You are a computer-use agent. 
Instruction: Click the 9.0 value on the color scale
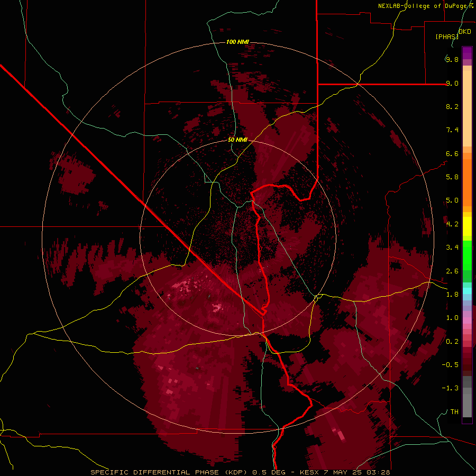click(452, 83)
